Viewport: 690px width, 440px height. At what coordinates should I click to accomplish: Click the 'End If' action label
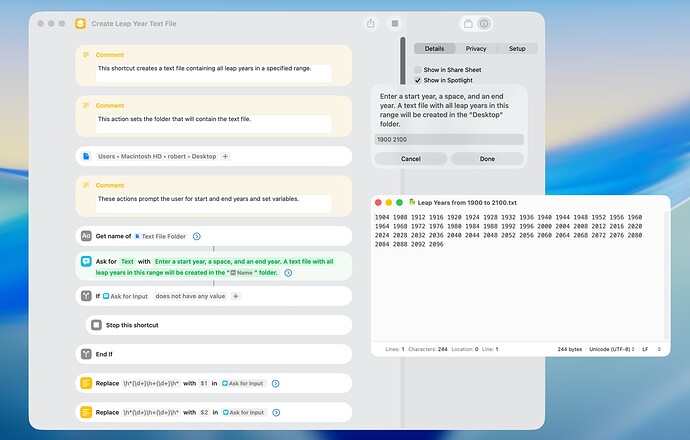pos(104,354)
